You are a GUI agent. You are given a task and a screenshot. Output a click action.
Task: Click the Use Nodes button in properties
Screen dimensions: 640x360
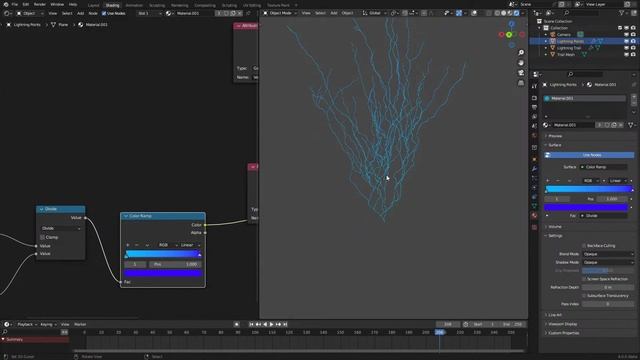click(589, 155)
